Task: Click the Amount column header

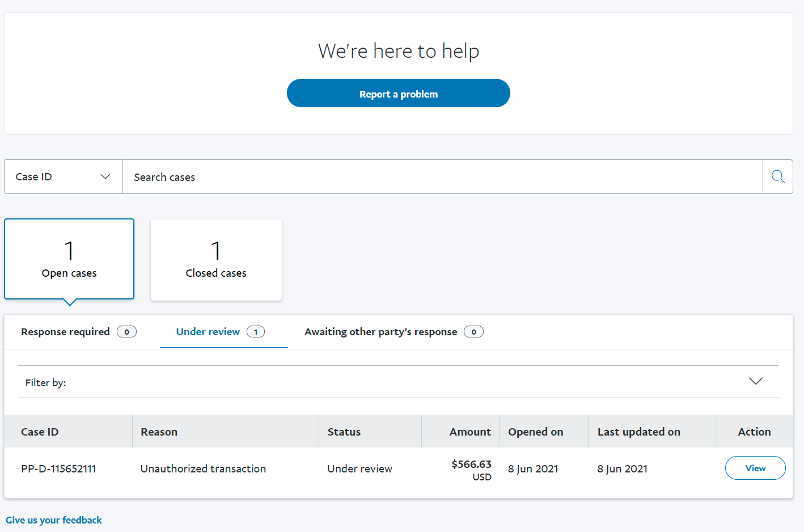Action: point(470,432)
